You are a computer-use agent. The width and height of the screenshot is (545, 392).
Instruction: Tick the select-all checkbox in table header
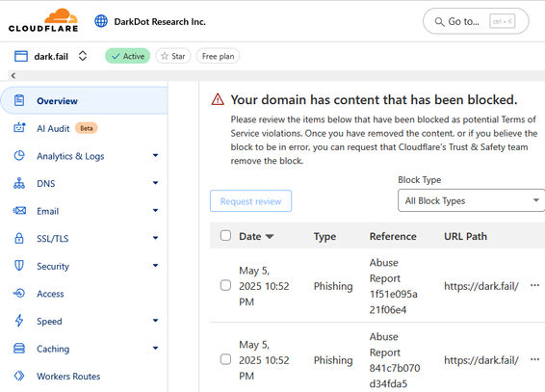225,236
